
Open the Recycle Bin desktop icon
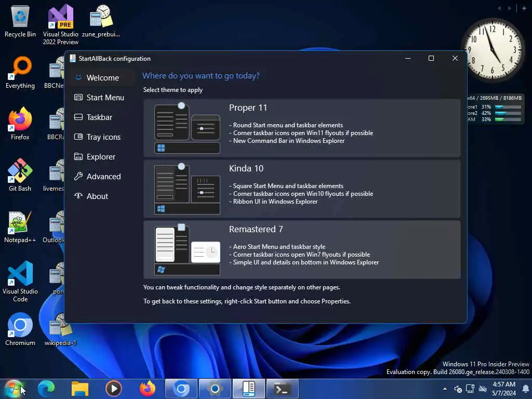tap(20, 21)
